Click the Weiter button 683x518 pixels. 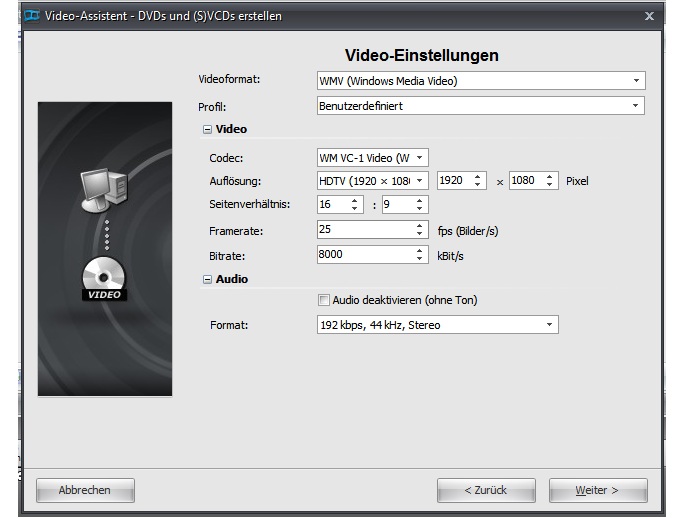(x=597, y=490)
